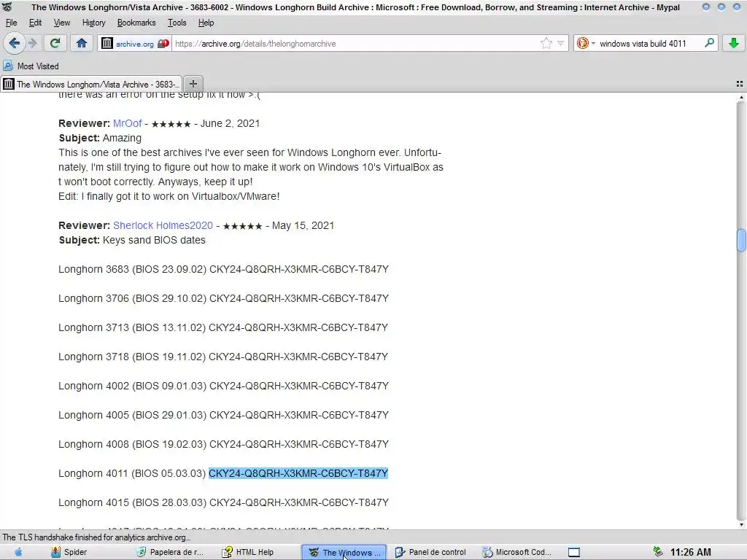Click the show desktop rectangle icon
This screenshot has width=747, height=560.
[x=574, y=552]
